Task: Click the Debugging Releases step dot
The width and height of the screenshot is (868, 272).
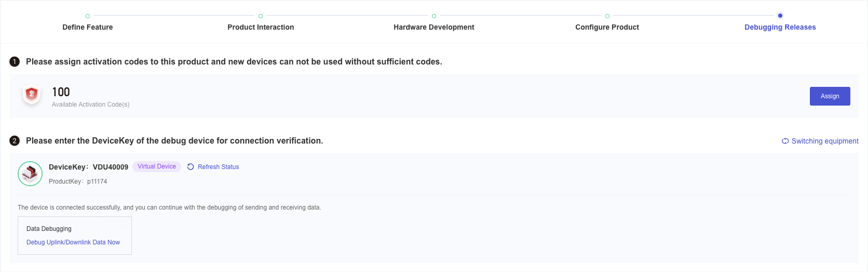Action: 780,16
